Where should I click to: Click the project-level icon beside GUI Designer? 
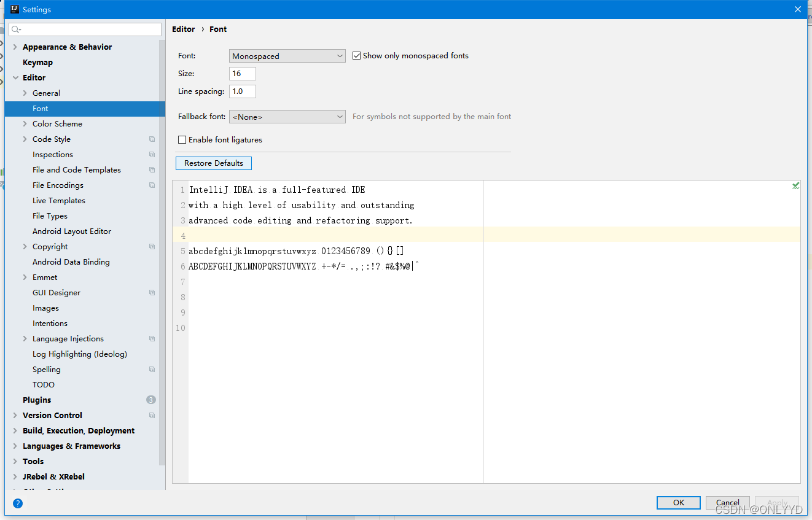(x=152, y=293)
